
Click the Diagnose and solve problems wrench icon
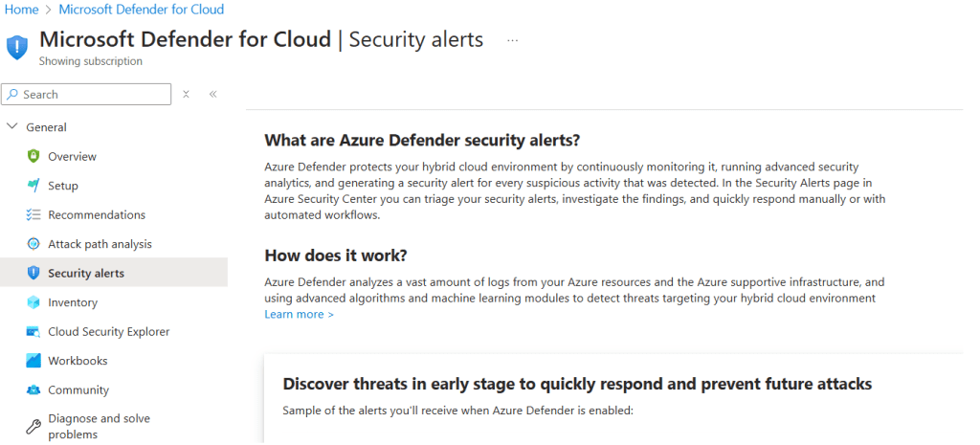click(33, 426)
